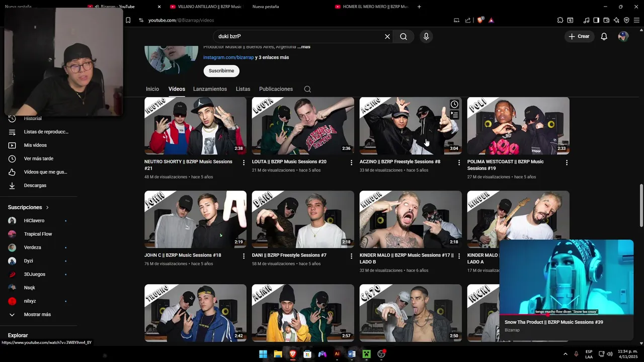The width and height of the screenshot is (644, 362).
Task: Open the notifications bell
Action: (604, 37)
